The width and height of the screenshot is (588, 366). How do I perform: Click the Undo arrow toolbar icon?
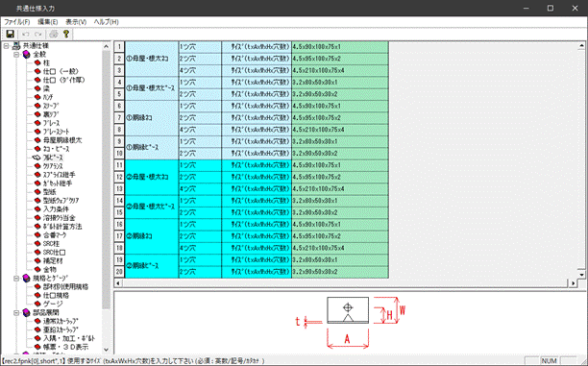pos(26,35)
